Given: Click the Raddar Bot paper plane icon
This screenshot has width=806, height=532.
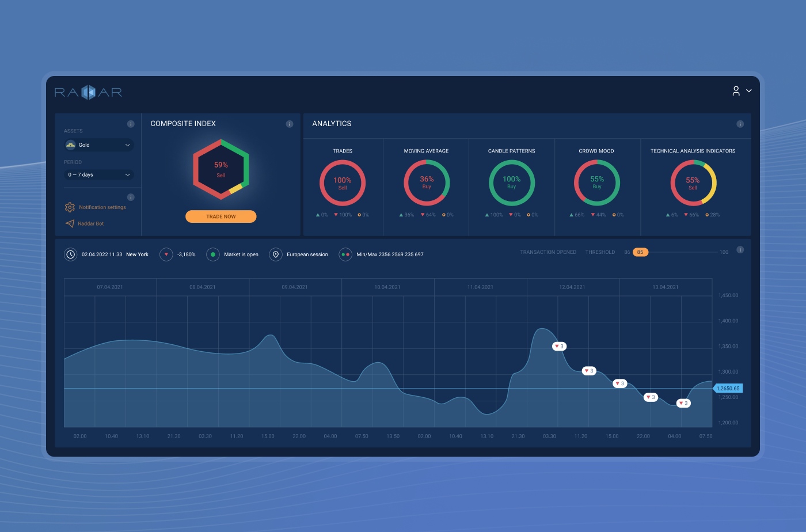Looking at the screenshot, I should pyautogui.click(x=70, y=223).
